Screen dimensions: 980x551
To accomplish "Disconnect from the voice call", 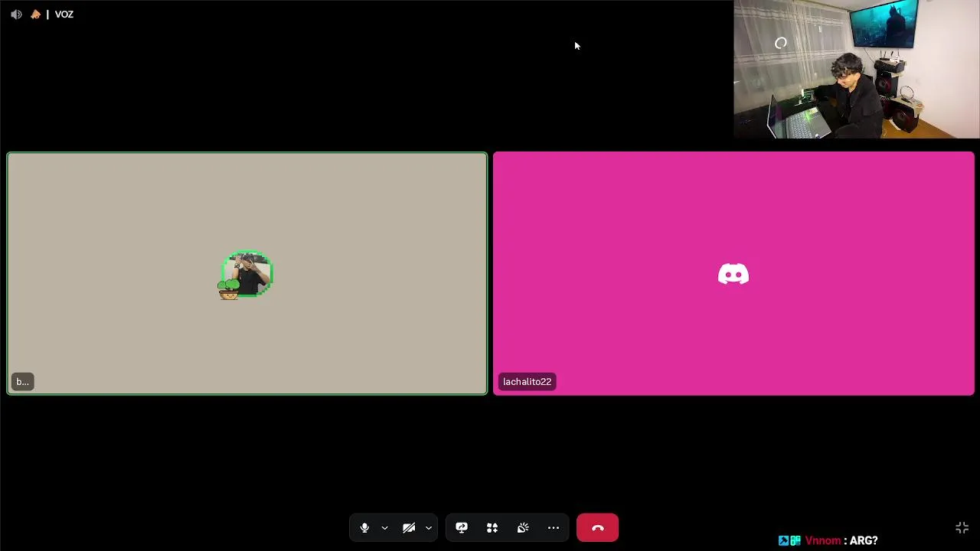I will coord(597,528).
